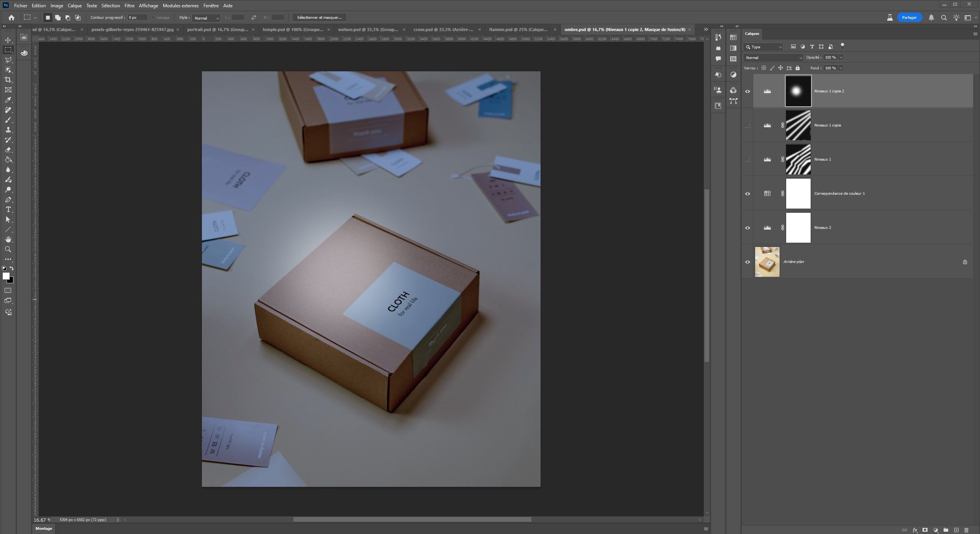Select the Paint Bucket tool

coord(8,160)
